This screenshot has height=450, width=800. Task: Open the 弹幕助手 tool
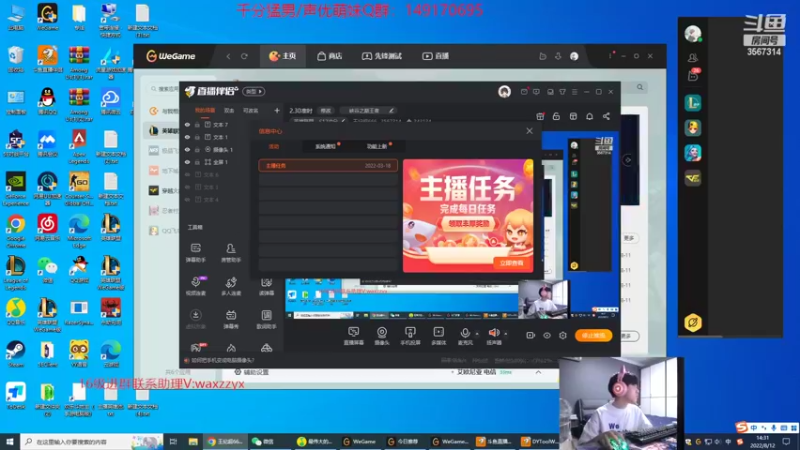195,253
